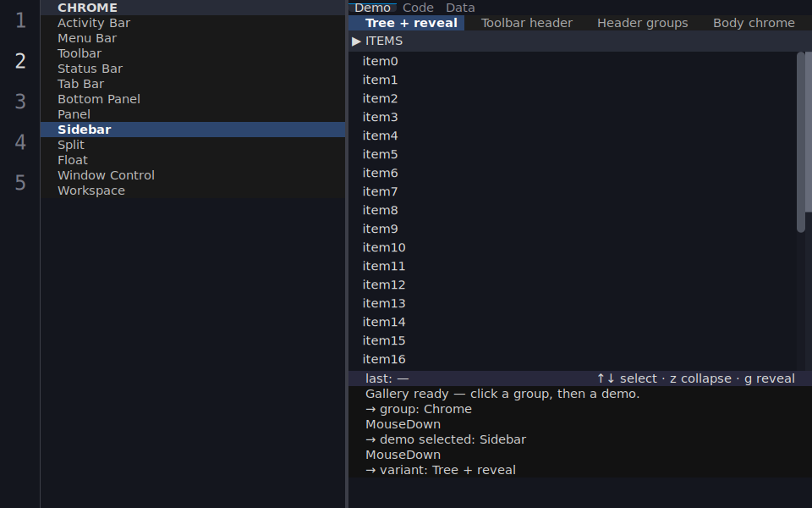Select item9 in the tree
The height and width of the screenshot is (508, 812).
(x=573, y=229)
